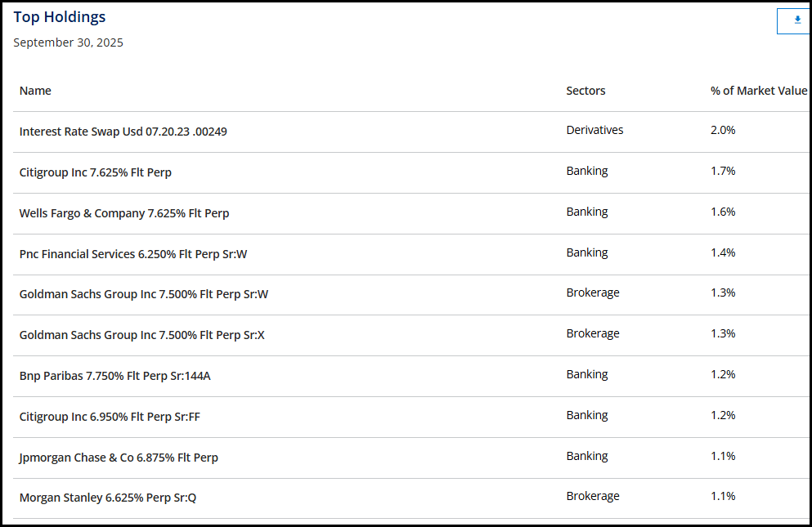Click Banking sector in Bnp Paribas row
Image resolution: width=812 pixels, height=527 pixels.
[586, 374]
